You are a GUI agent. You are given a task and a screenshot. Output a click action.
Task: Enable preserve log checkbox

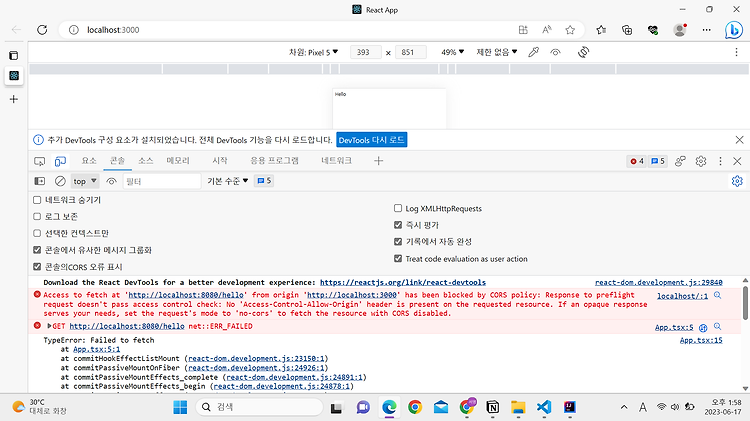click(x=37, y=217)
